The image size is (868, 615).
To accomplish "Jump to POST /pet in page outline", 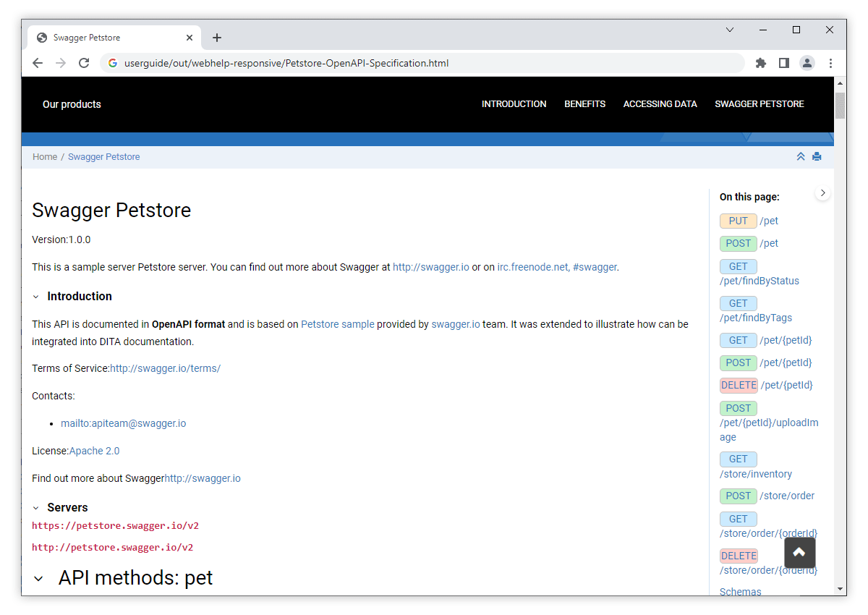I will click(749, 243).
